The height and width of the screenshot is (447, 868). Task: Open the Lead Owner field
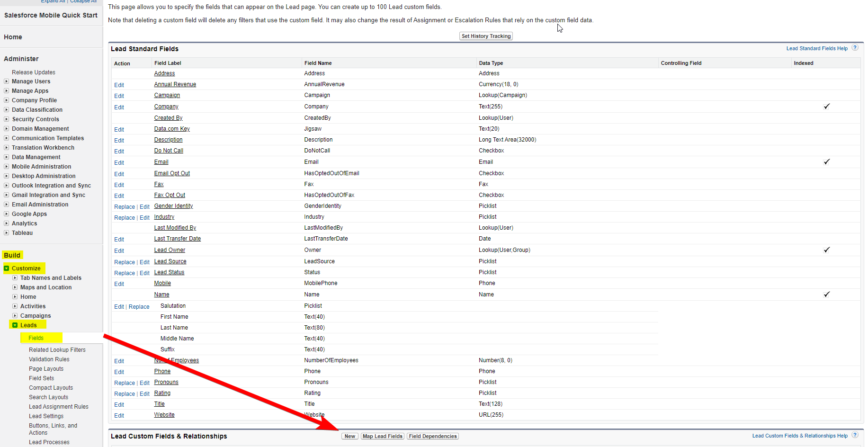tap(170, 250)
